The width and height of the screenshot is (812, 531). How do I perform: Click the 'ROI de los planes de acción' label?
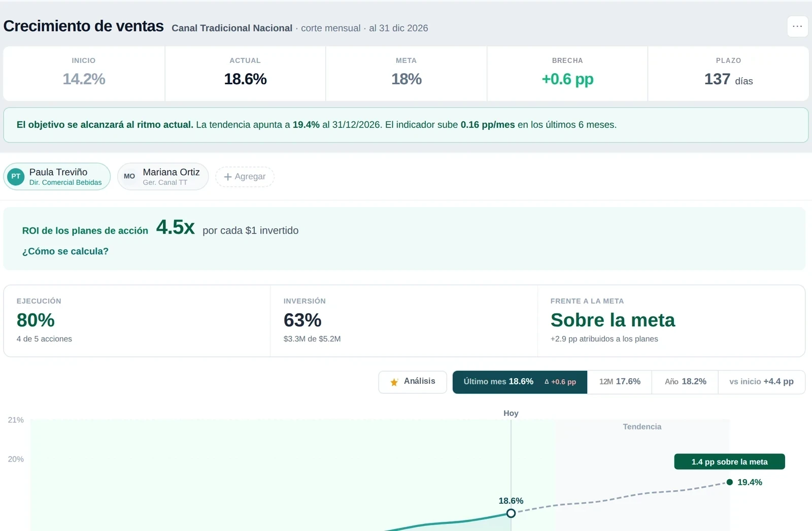click(85, 230)
